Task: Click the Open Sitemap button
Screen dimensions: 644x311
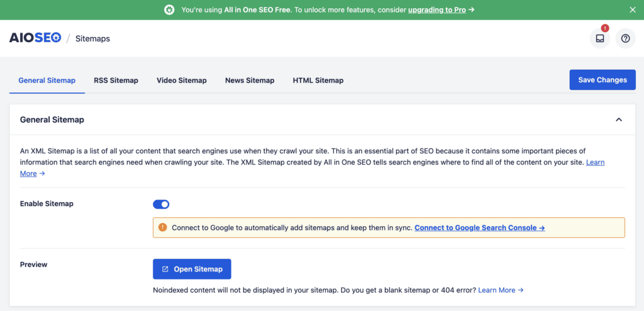Action: (192, 269)
